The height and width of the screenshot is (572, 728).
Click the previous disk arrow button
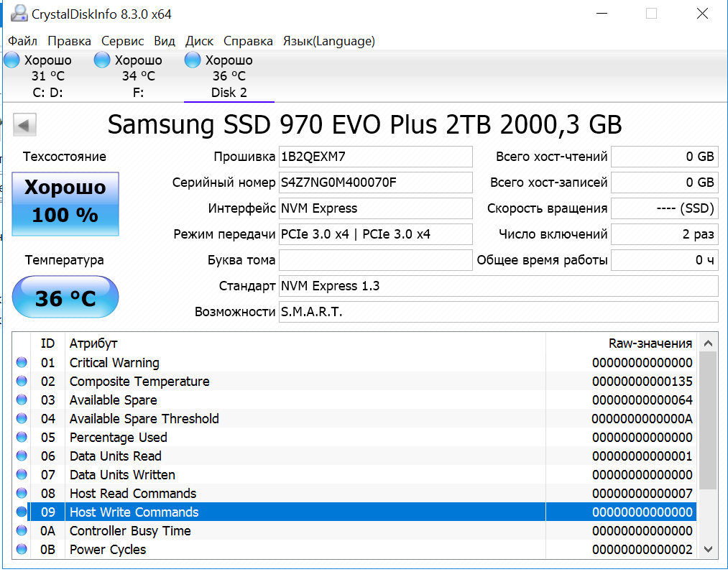[25, 126]
